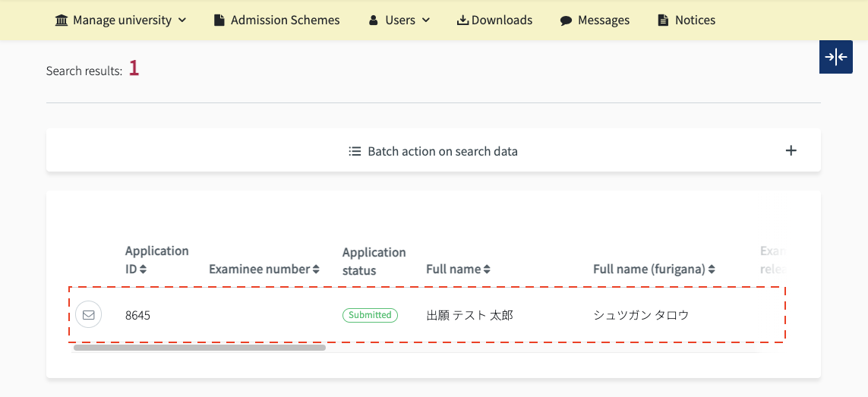Viewport: 868px width, 397px height.
Task: Expand the Users menu chevron
Action: pos(426,20)
